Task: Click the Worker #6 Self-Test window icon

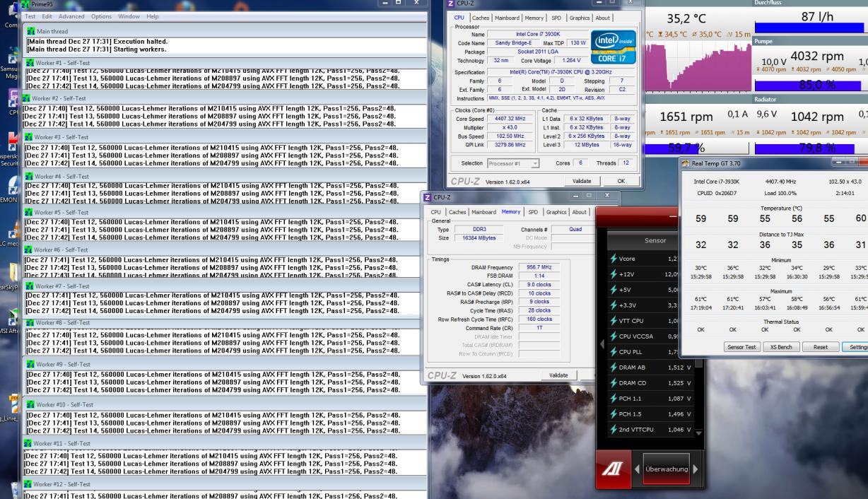Action: [x=28, y=249]
